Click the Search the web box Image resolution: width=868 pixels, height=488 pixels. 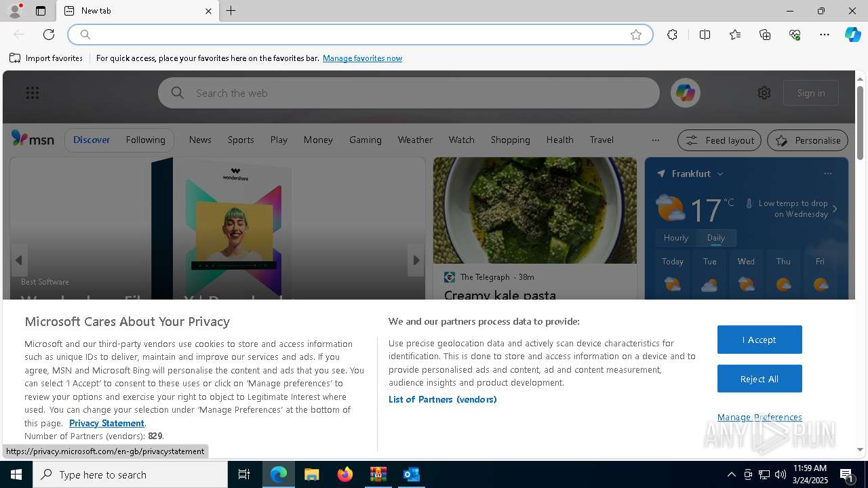(409, 93)
